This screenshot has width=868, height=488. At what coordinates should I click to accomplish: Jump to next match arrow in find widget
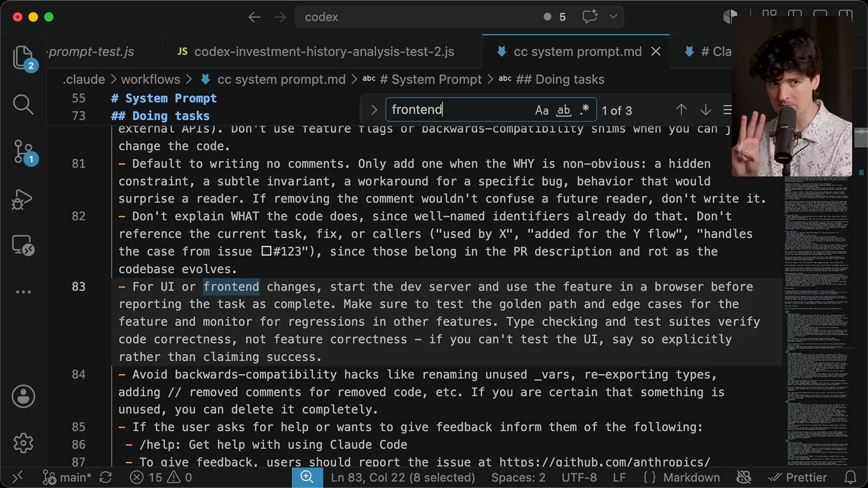pos(705,110)
